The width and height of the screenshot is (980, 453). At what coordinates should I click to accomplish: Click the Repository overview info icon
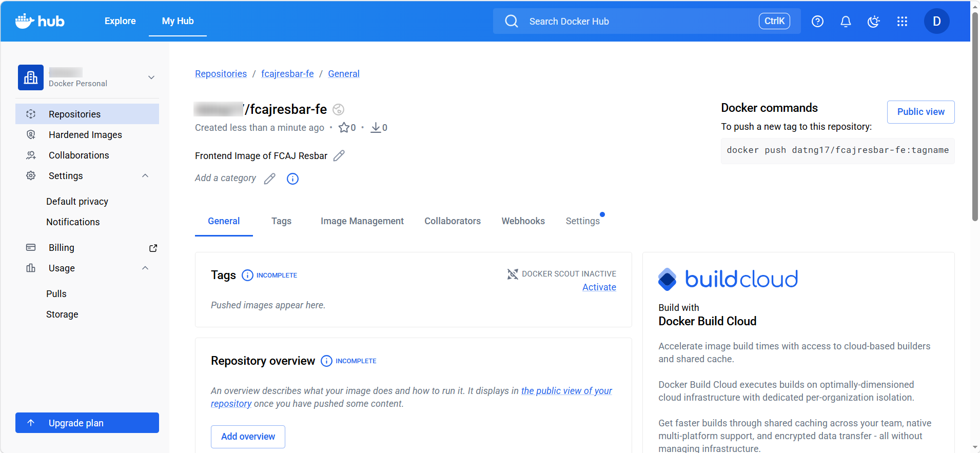click(x=326, y=361)
